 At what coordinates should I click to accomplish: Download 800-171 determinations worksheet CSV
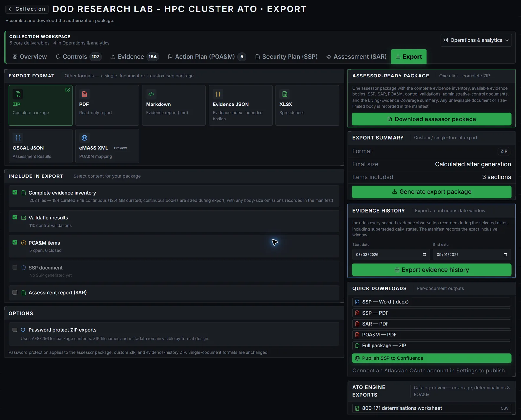431,408
